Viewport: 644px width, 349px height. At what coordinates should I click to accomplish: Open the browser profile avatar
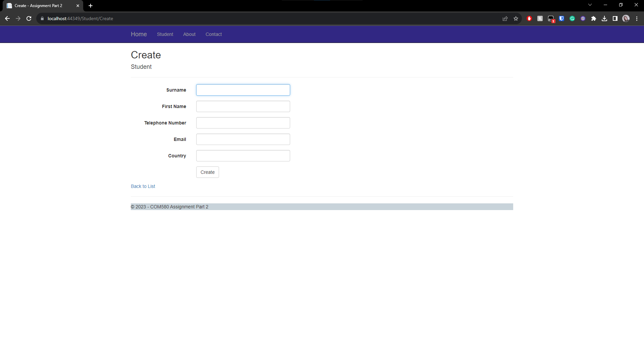click(626, 18)
